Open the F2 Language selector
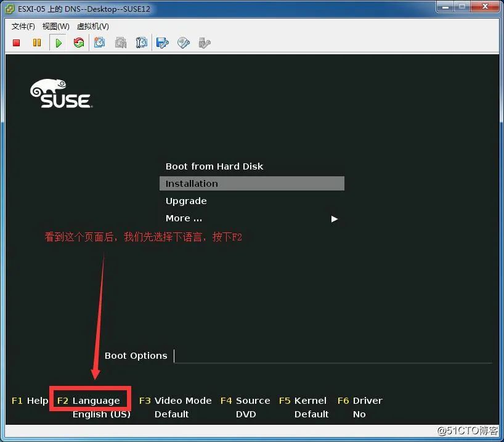The image size is (504, 442). pos(90,400)
